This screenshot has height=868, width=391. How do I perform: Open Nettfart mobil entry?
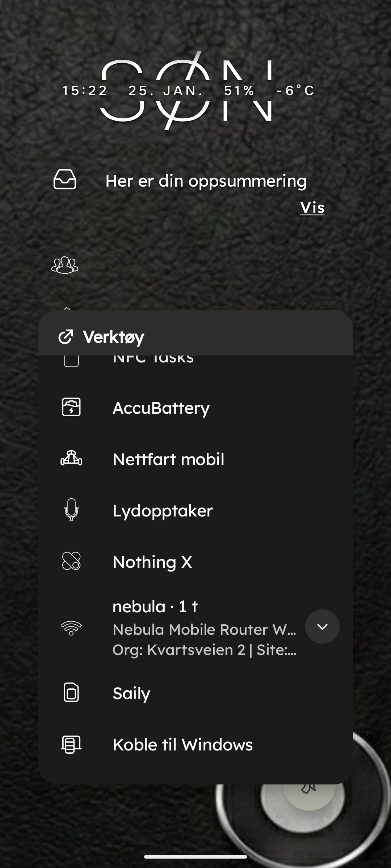[195, 459]
